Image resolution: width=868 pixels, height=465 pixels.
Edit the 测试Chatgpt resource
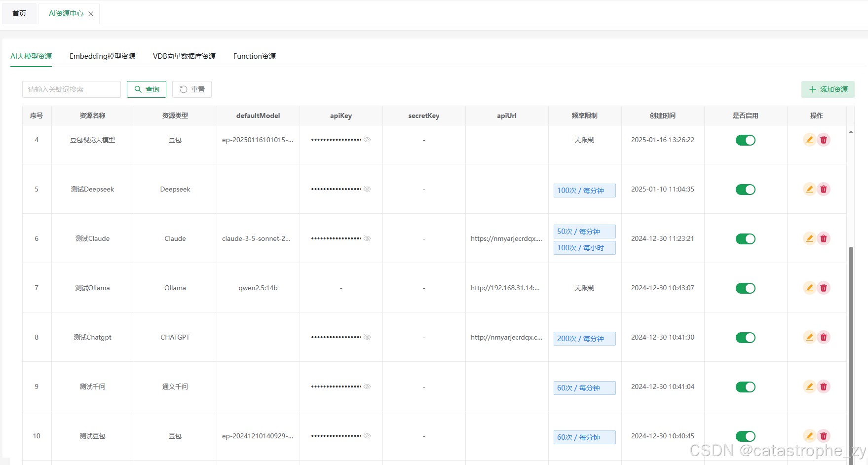809,337
